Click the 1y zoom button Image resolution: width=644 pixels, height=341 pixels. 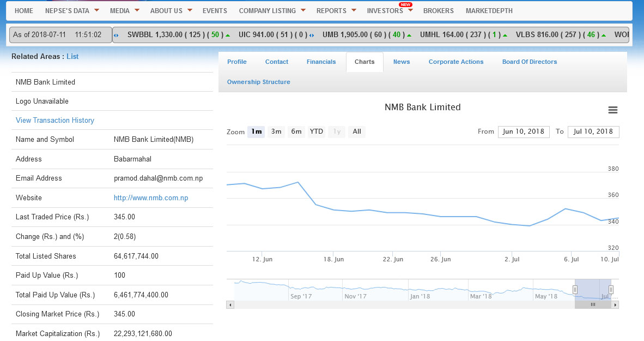337,131
